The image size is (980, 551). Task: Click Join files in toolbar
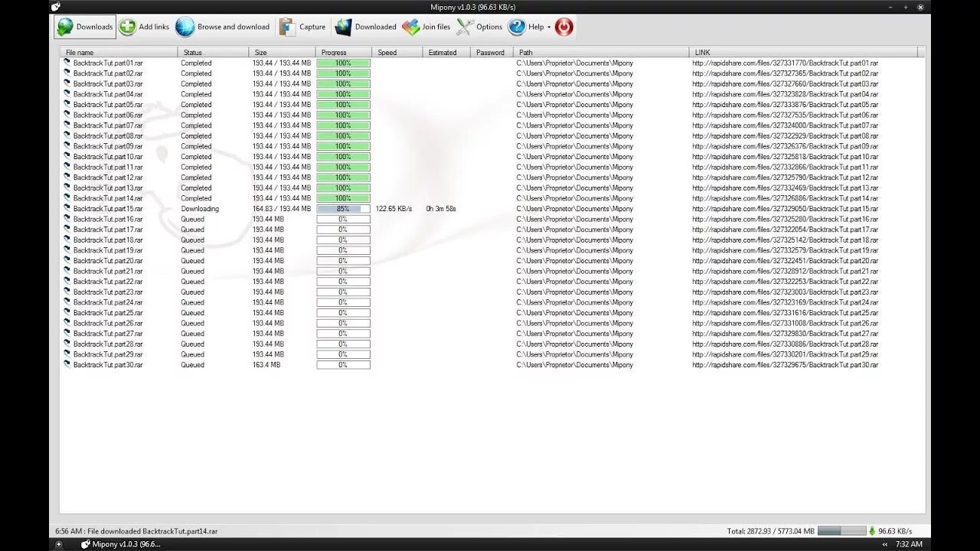click(426, 27)
